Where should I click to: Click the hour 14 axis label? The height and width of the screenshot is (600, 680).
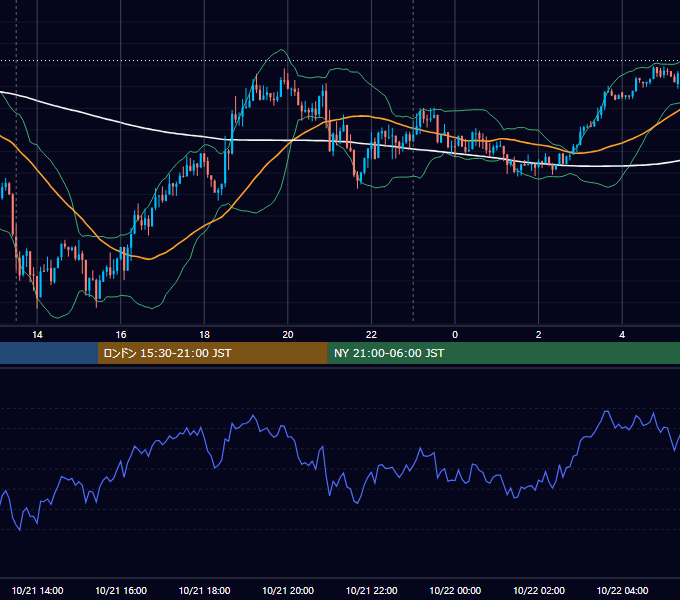pyautogui.click(x=37, y=335)
